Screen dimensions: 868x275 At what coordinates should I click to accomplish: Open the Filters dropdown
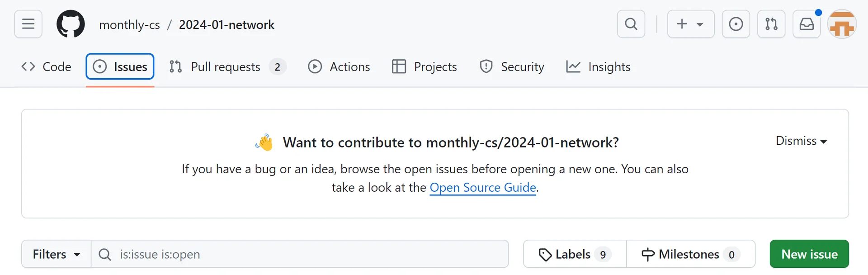pyautogui.click(x=57, y=255)
